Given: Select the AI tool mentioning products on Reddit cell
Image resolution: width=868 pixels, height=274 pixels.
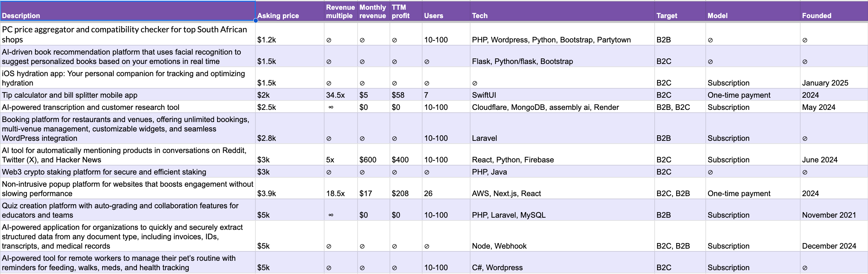Looking at the screenshot, I should [x=128, y=155].
